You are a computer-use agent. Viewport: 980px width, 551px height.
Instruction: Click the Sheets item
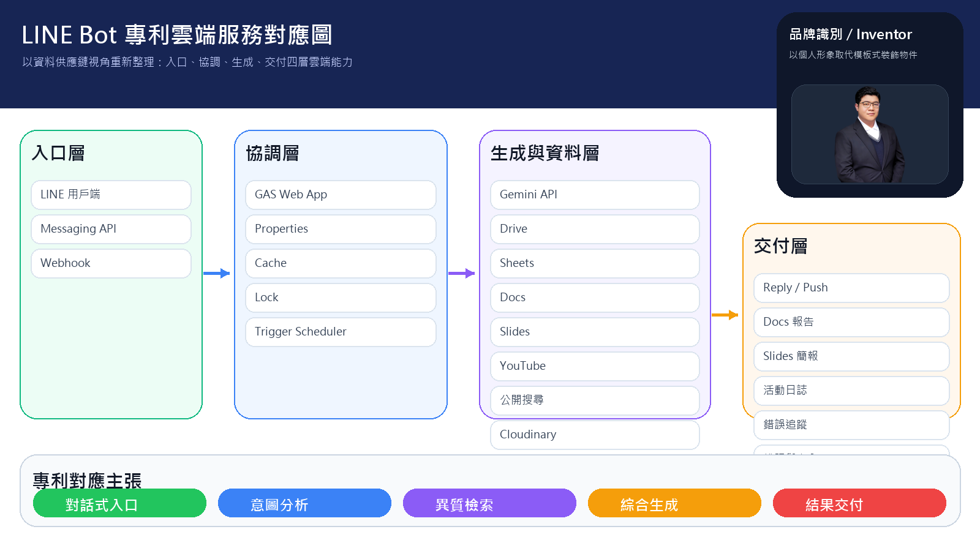click(x=595, y=263)
